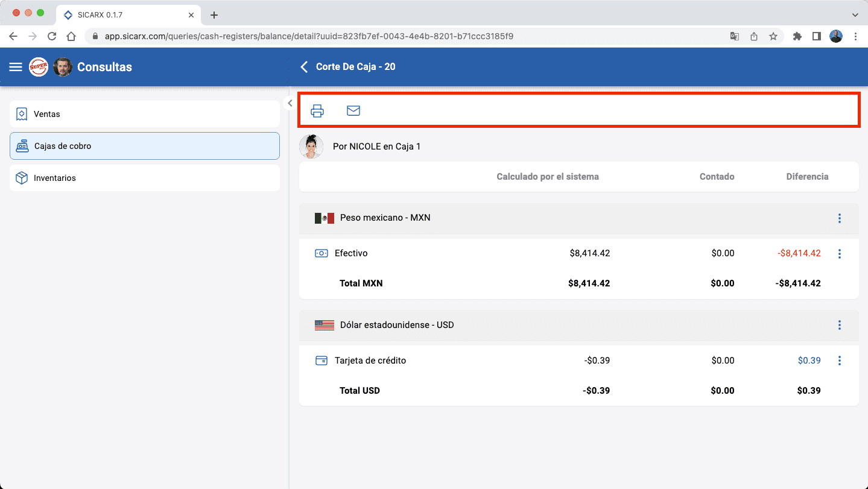Open the hamburger main menu
This screenshot has height=489, width=868.
click(x=16, y=67)
